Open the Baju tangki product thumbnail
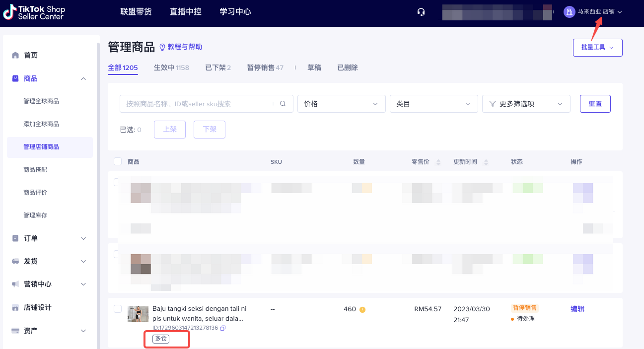 tap(138, 314)
